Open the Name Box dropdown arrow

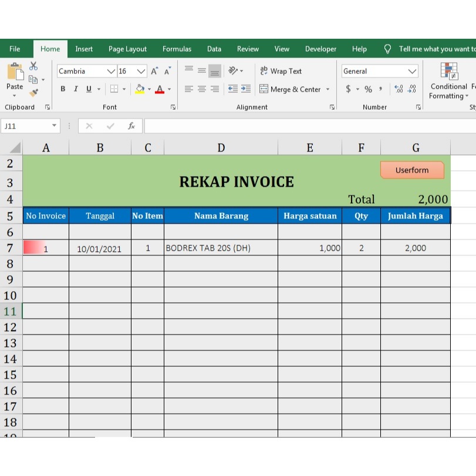point(55,126)
